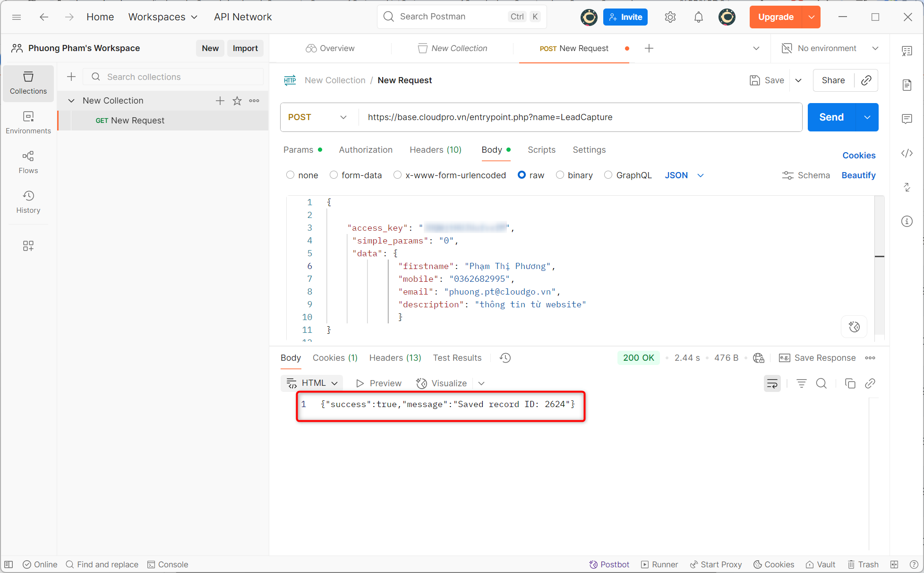Open the POST method dropdown
The width and height of the screenshot is (924, 573).
(317, 117)
